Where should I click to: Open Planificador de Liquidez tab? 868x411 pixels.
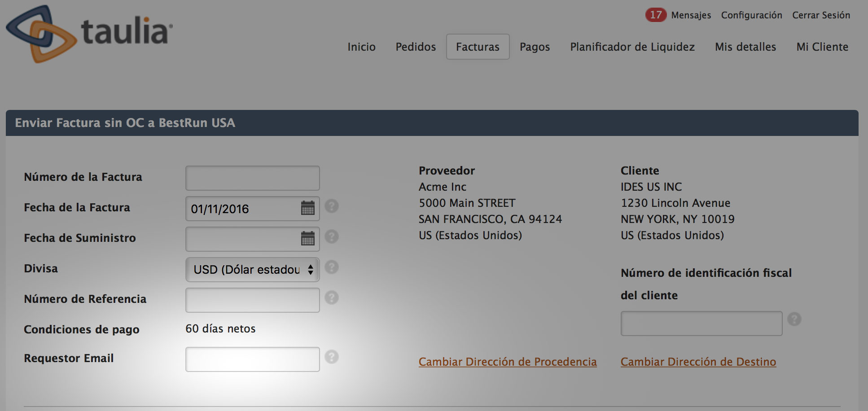pos(632,47)
